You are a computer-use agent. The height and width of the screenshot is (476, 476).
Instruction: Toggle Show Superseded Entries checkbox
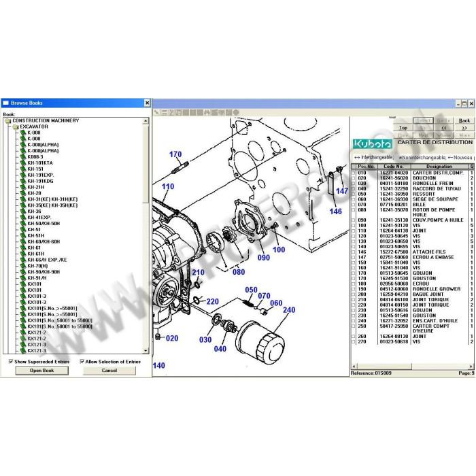11,361
